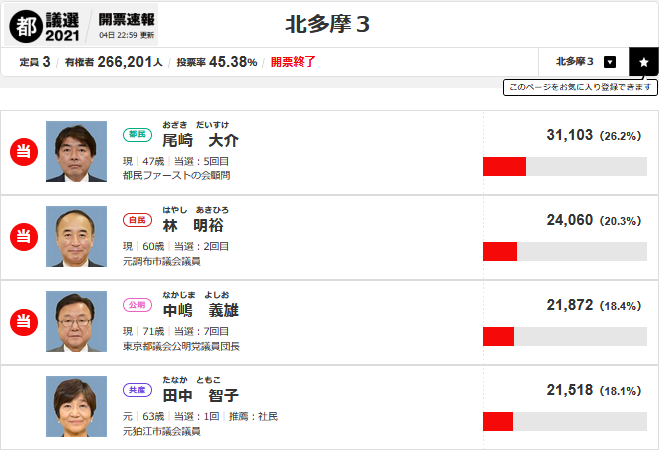The image size is (659, 450).
Task: Click the 共産 party tag
Action: [x=136, y=390]
